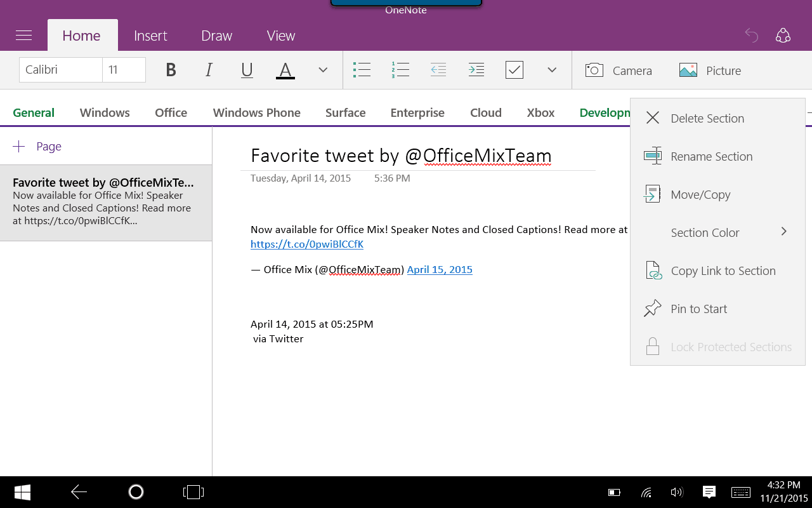Open the Windows Start button

tap(23, 492)
